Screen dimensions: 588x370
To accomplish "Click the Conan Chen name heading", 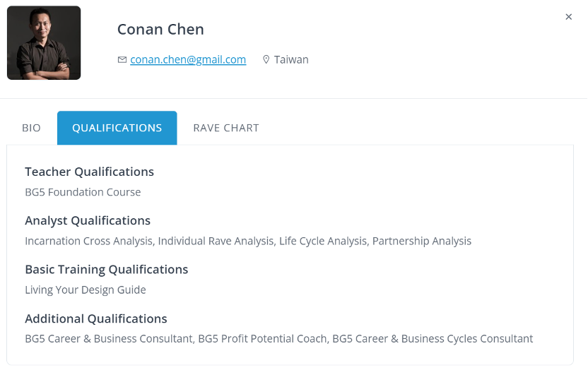I will click(160, 30).
